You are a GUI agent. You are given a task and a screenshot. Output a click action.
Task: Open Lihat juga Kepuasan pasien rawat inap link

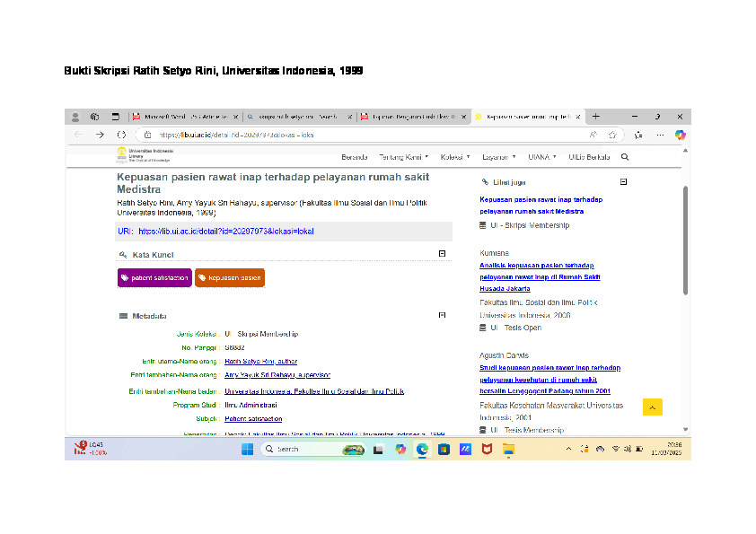pos(541,206)
